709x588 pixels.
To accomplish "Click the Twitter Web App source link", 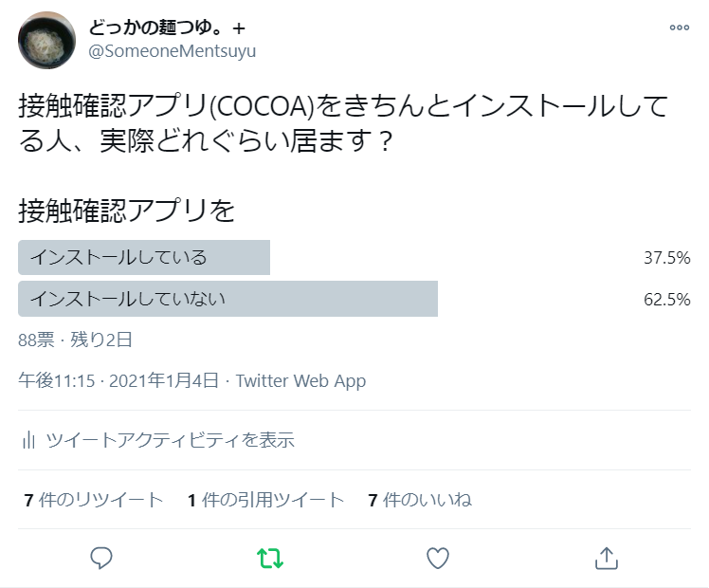I will coord(300,381).
